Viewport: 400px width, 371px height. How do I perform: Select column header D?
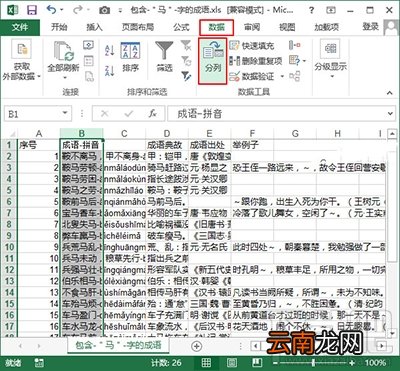pos(167,134)
